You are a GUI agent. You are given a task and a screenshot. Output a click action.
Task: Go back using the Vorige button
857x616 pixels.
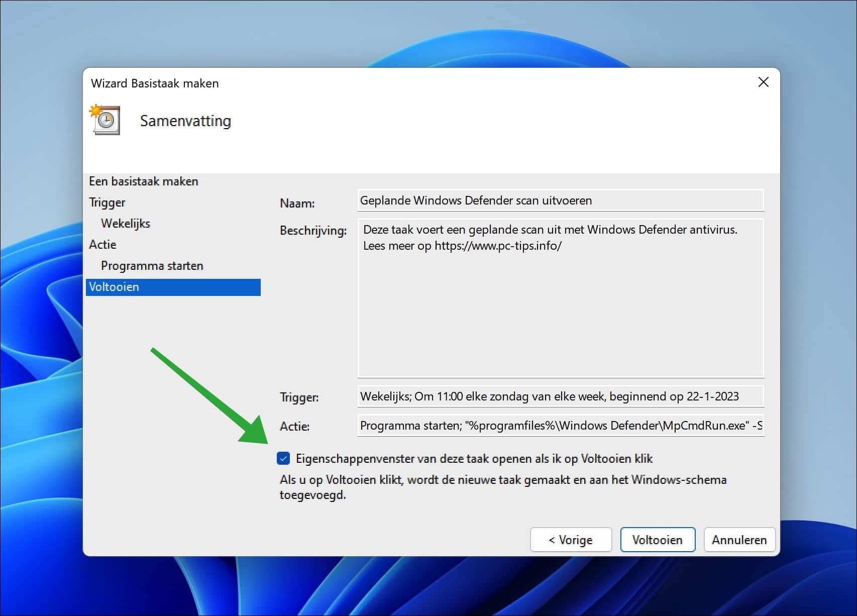[x=570, y=540]
